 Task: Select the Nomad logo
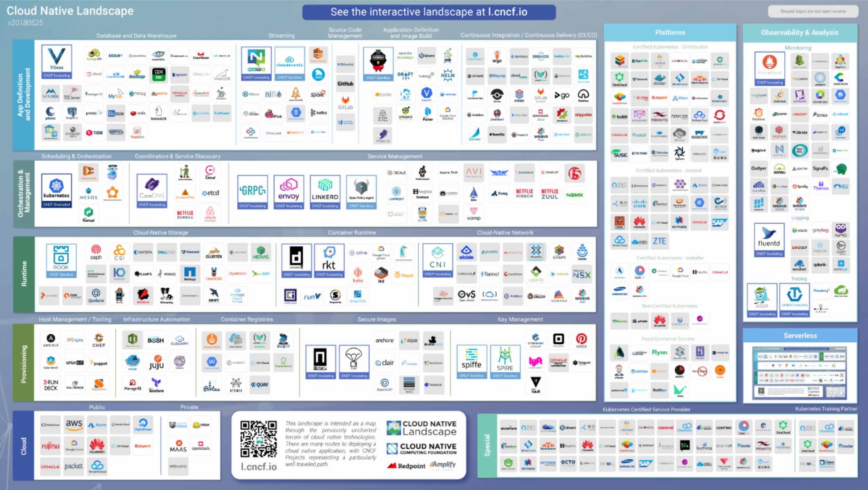coord(88,214)
